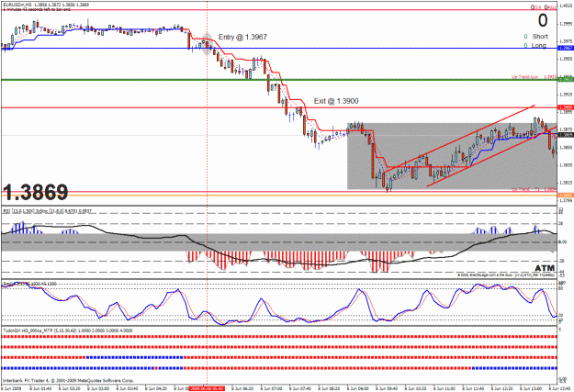Select the orange horizontal line near chart bottom

(x=278, y=196)
